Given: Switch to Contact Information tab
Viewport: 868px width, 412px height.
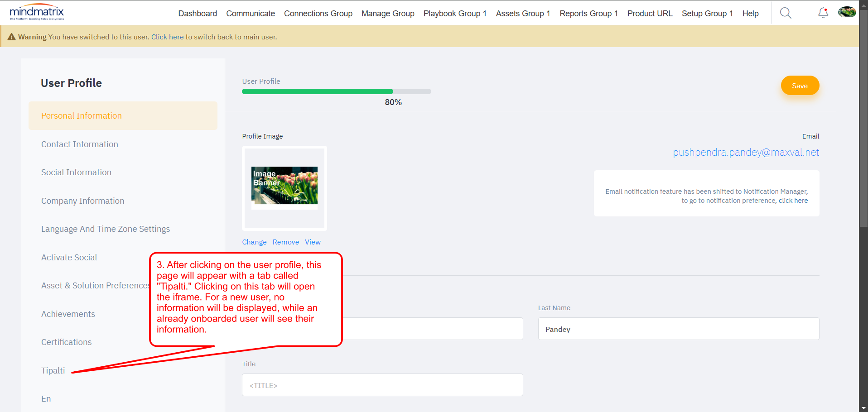Looking at the screenshot, I should pyautogui.click(x=80, y=144).
